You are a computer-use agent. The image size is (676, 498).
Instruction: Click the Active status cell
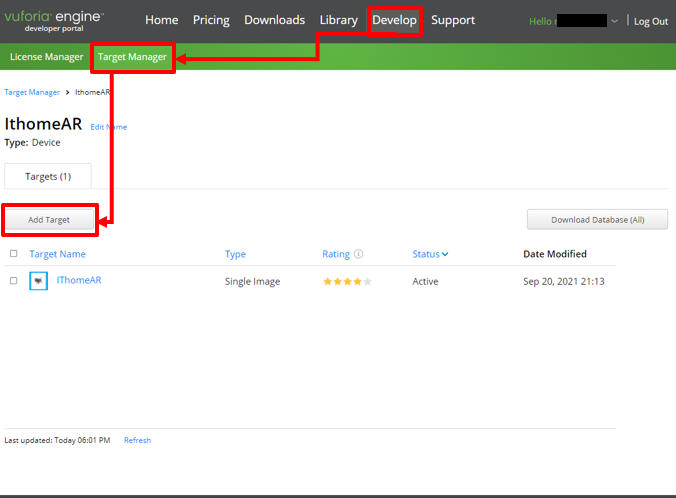pos(425,282)
